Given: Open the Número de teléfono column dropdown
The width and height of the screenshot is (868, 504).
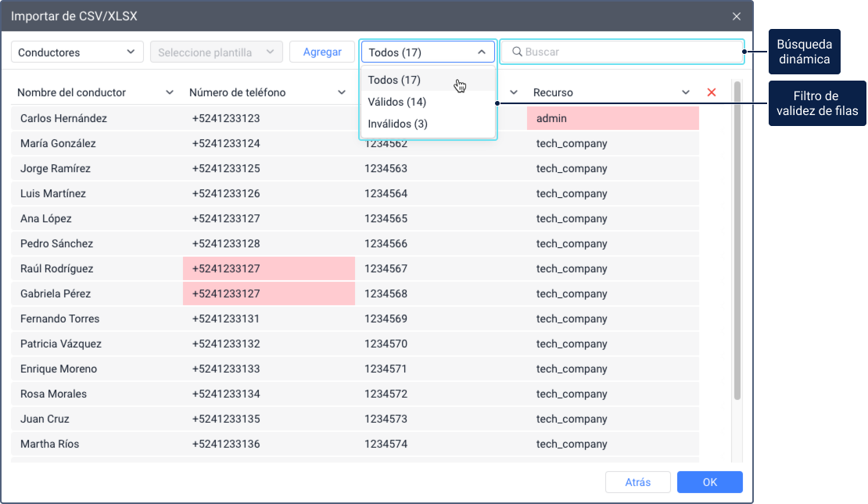Looking at the screenshot, I should (x=342, y=92).
